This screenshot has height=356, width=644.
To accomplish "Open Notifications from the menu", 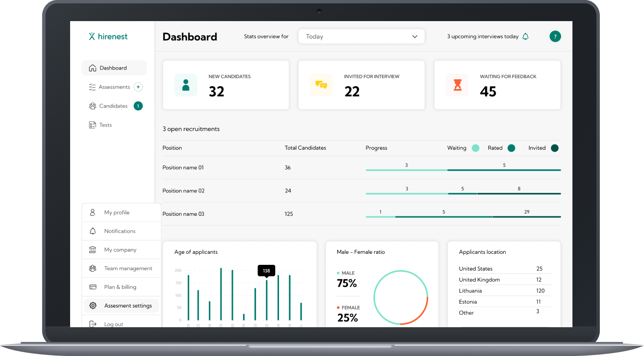I will pyautogui.click(x=122, y=231).
